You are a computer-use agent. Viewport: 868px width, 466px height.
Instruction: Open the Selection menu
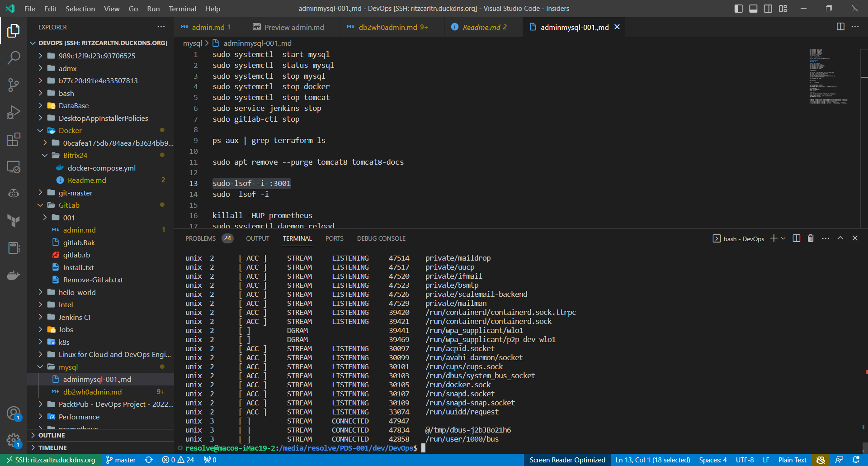pos(80,9)
